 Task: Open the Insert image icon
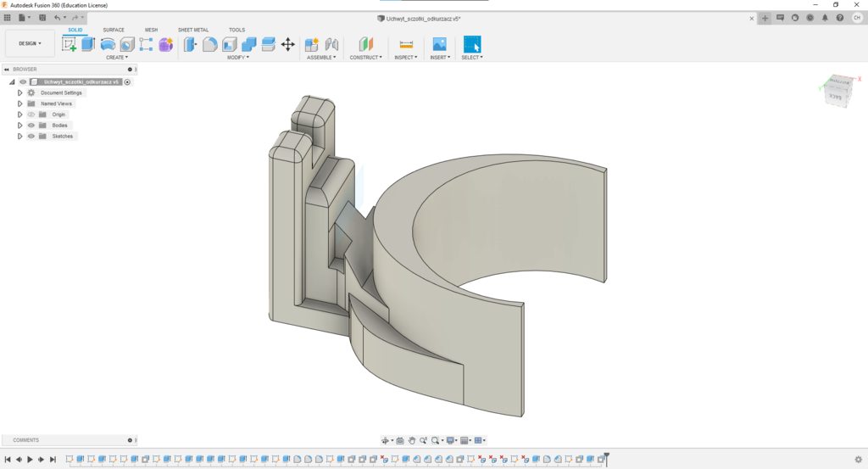tap(439, 44)
